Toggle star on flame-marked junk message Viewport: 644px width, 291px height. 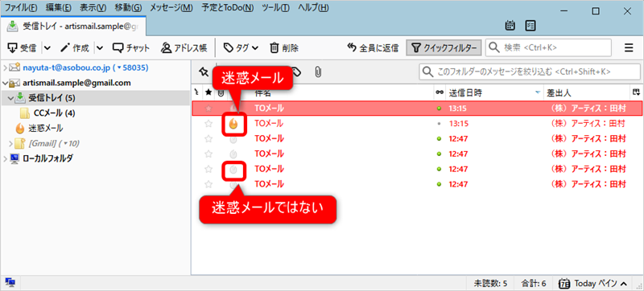(208, 123)
